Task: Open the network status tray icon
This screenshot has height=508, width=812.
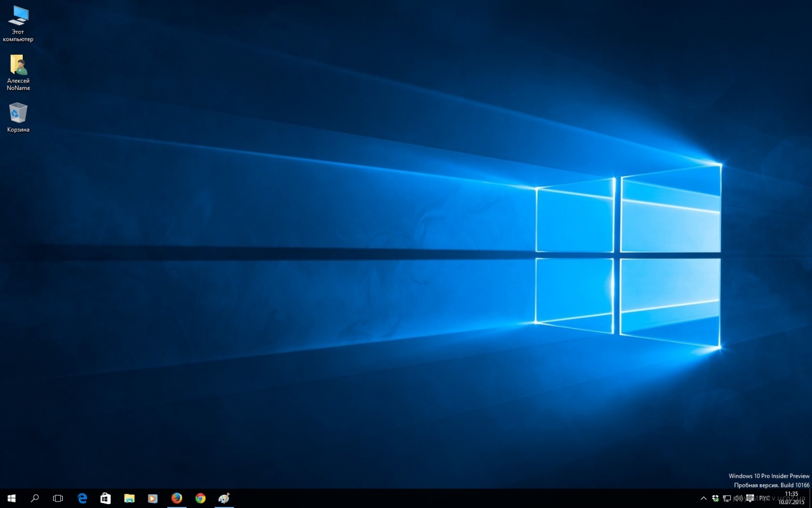Action: coord(727,498)
